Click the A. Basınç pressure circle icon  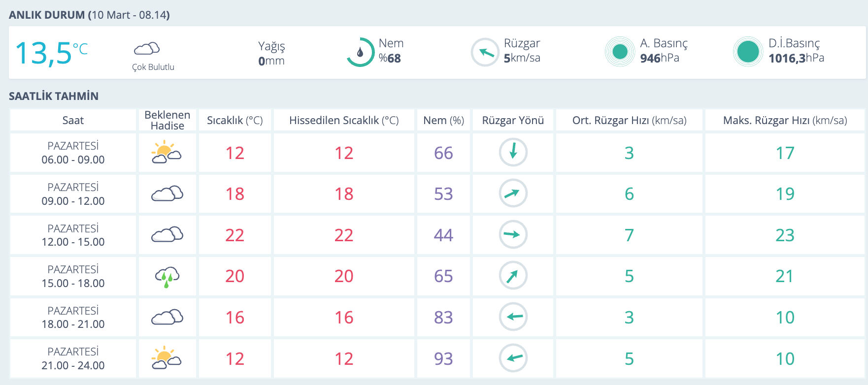(620, 51)
